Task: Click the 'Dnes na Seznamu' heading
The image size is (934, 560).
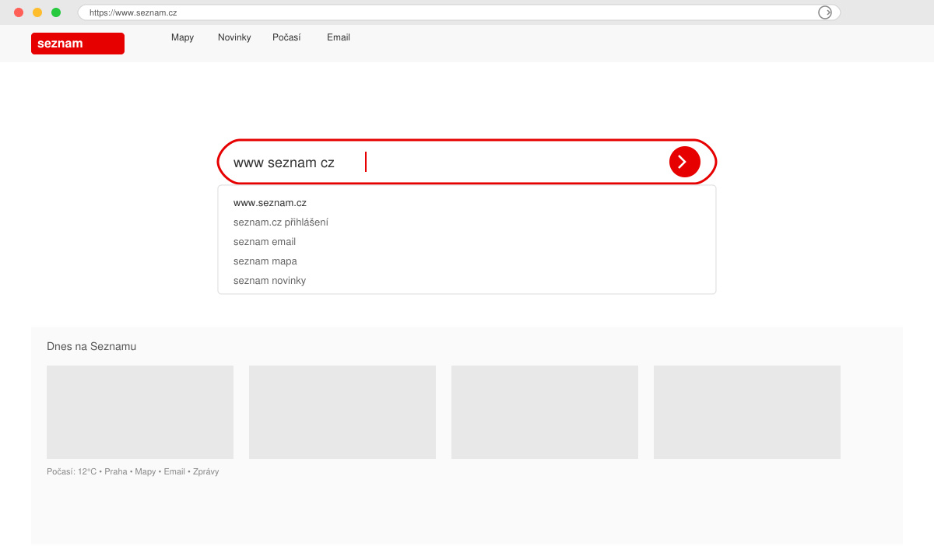Action: tap(91, 346)
